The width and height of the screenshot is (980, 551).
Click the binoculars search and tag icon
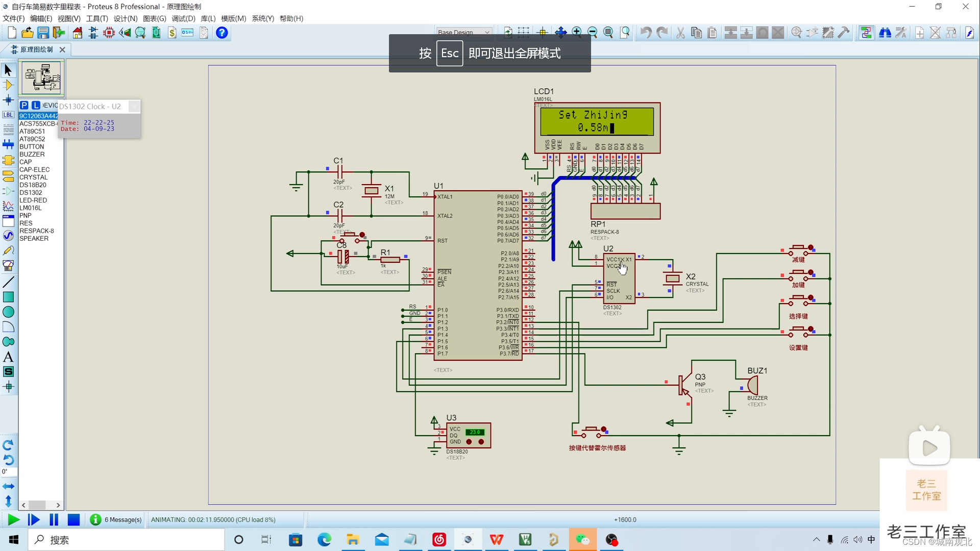pyautogui.click(x=885, y=33)
